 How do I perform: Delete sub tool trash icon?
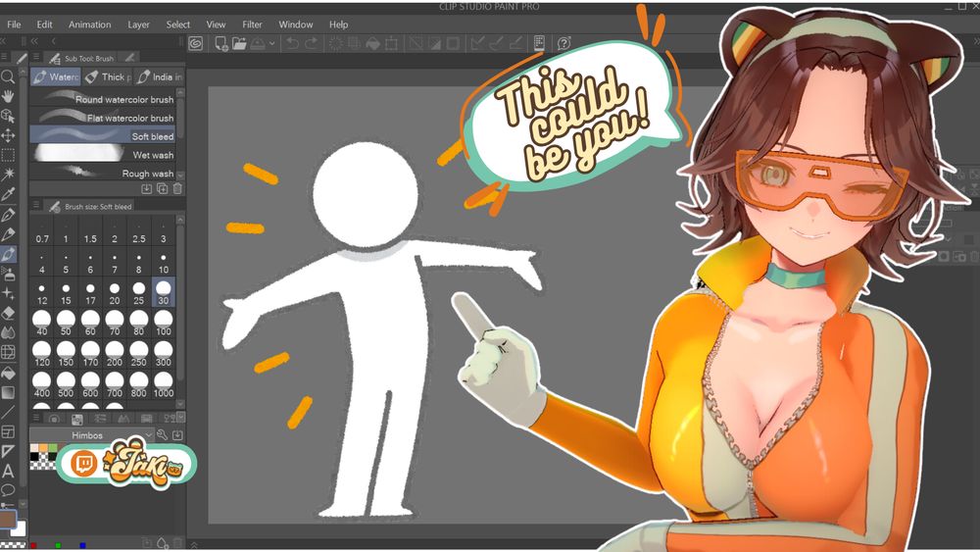pyautogui.click(x=177, y=189)
